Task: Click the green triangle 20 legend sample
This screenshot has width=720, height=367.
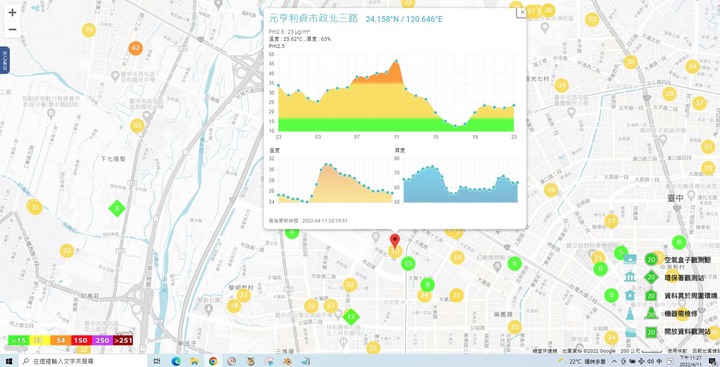Action: pos(651,314)
